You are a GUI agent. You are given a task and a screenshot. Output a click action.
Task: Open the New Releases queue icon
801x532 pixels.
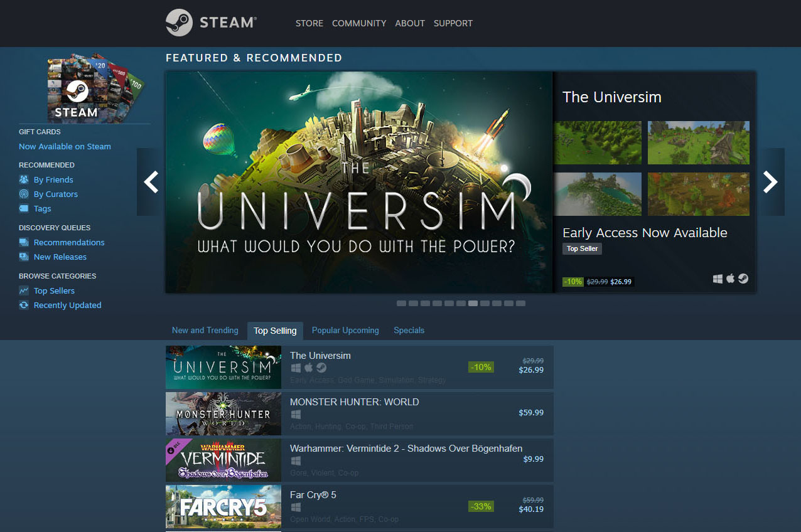click(x=24, y=257)
